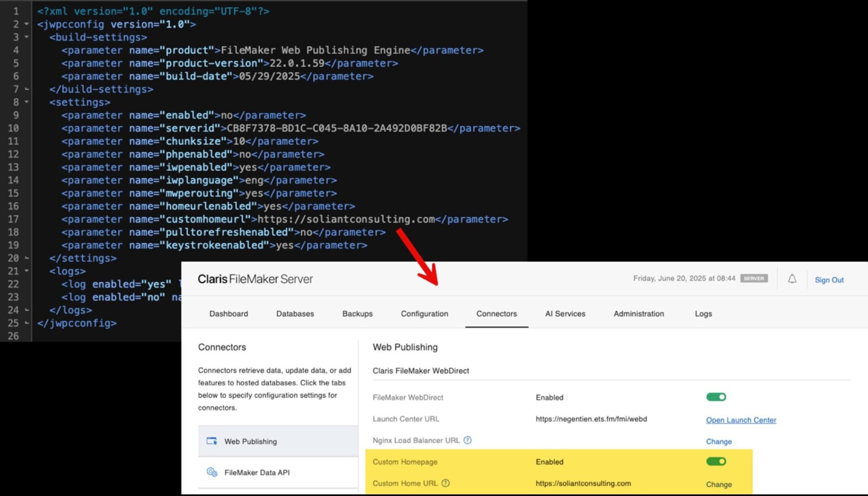Collapse the jwpcconfig element on line 2

coord(27,24)
